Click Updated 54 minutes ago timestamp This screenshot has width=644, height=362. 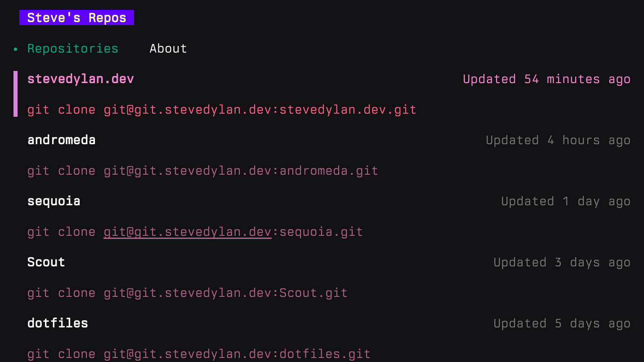(546, 79)
